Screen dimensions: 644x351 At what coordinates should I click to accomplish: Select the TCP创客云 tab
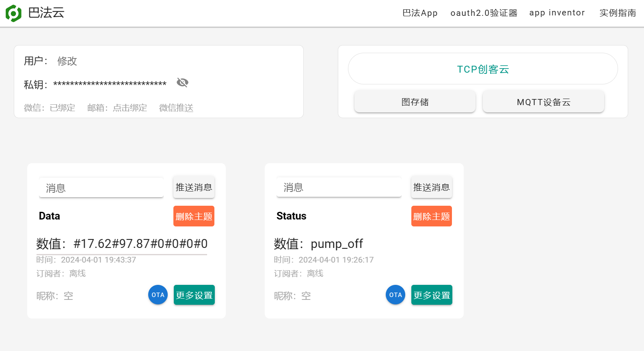483,69
